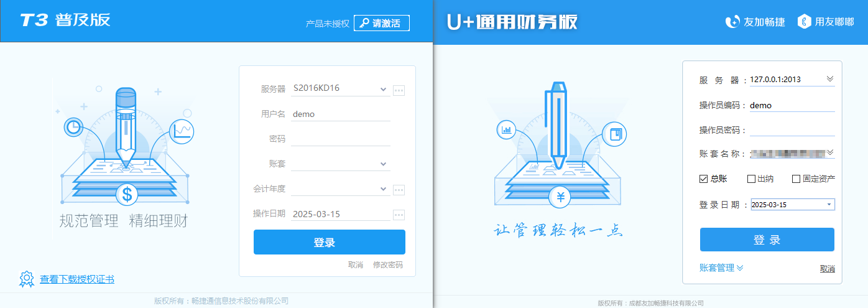The width and height of the screenshot is (868, 308).
Task: Click the ellipsis button next to 会计年度
Action: [x=399, y=190]
